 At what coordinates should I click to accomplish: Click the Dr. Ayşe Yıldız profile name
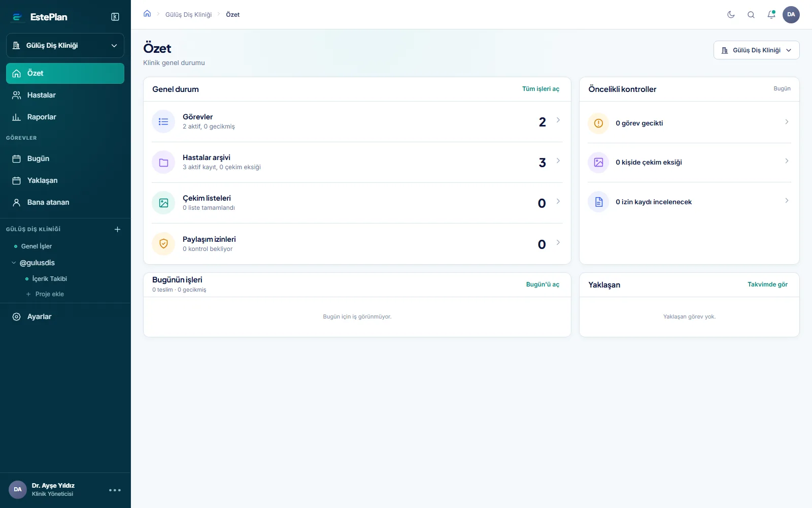click(x=53, y=486)
